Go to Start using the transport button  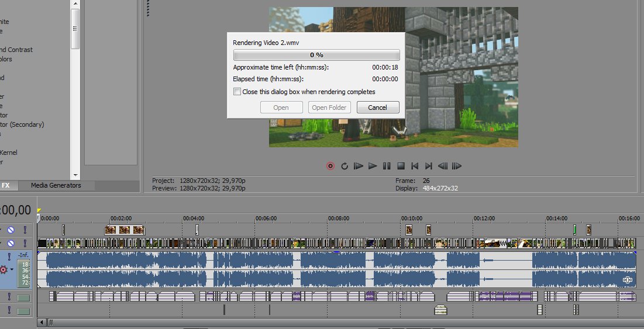click(415, 166)
